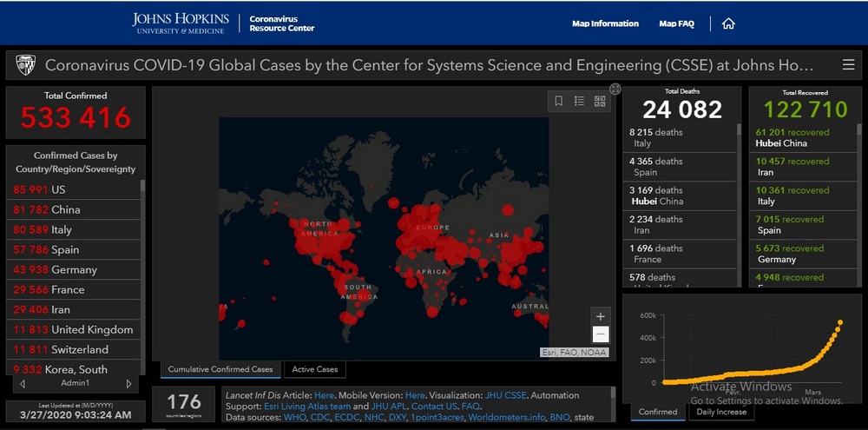
Task: Go to previous Admin level arrow
Action: pos(23,383)
